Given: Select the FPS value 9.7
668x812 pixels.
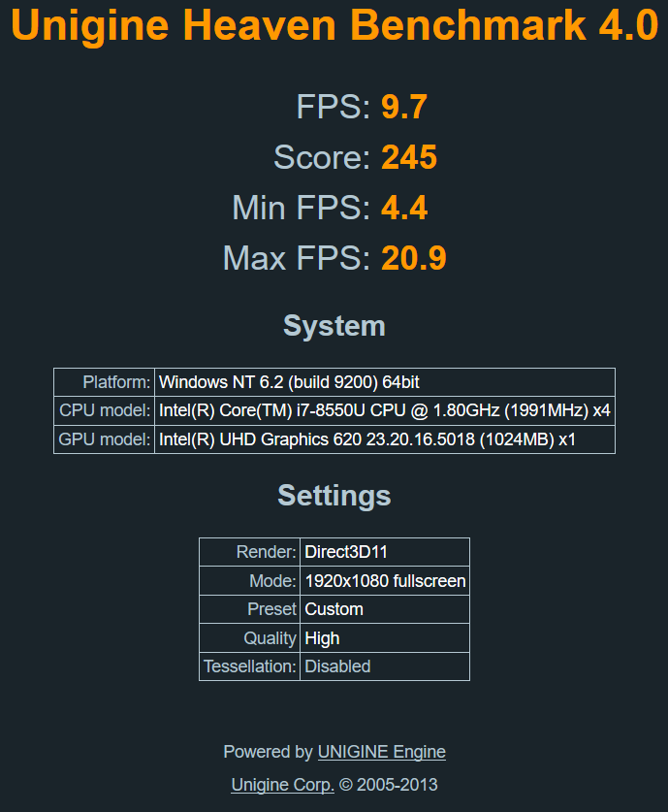Looking at the screenshot, I should pos(404,107).
